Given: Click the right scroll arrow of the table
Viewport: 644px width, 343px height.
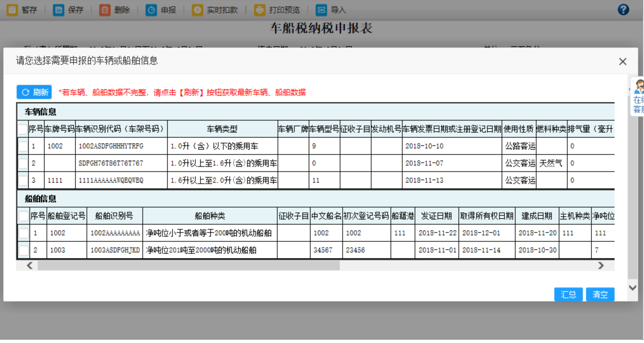Looking at the screenshot, I should tap(601, 265).
